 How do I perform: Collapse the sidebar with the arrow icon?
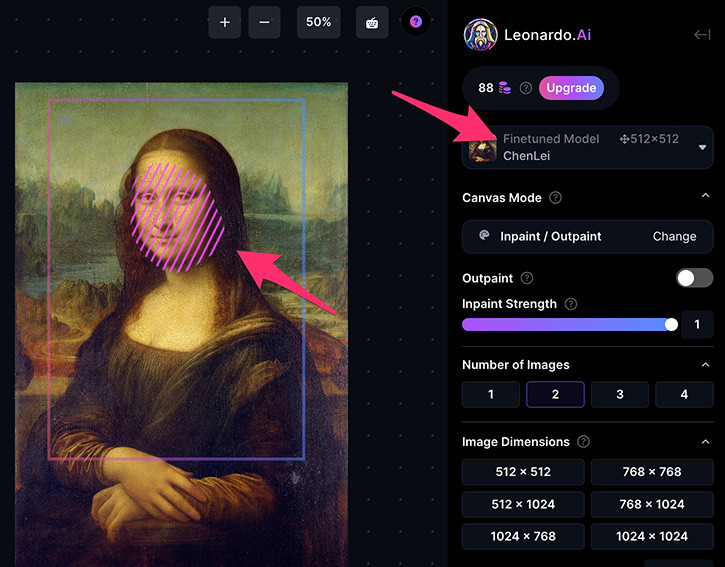(x=702, y=35)
